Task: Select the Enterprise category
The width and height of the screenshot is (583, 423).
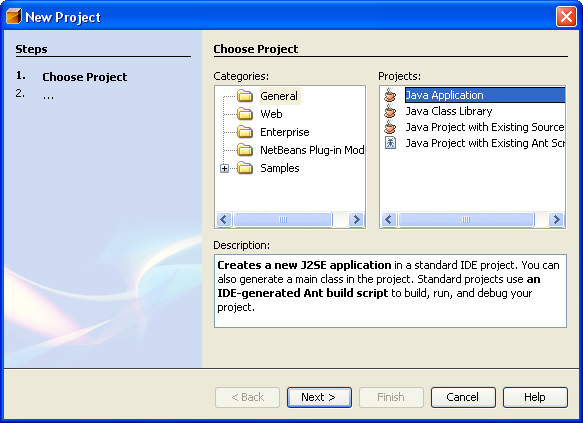Action: (284, 132)
